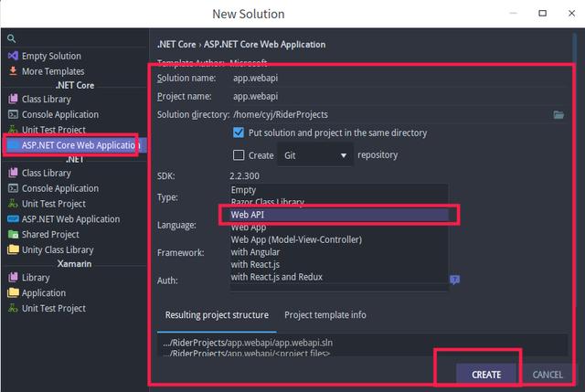Browse for solution directory folder icon

558,114
